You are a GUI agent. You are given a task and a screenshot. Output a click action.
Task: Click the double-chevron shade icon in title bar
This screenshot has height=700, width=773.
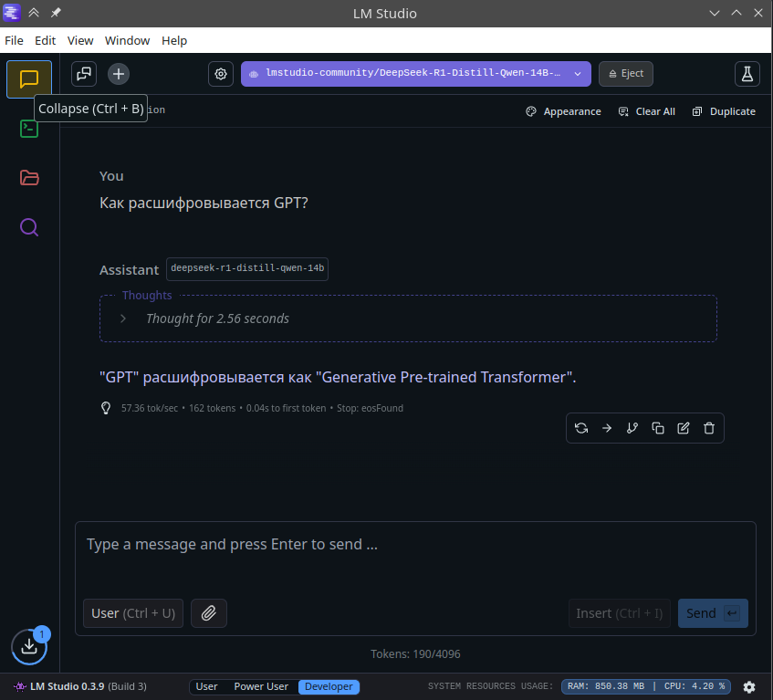pos(34,13)
